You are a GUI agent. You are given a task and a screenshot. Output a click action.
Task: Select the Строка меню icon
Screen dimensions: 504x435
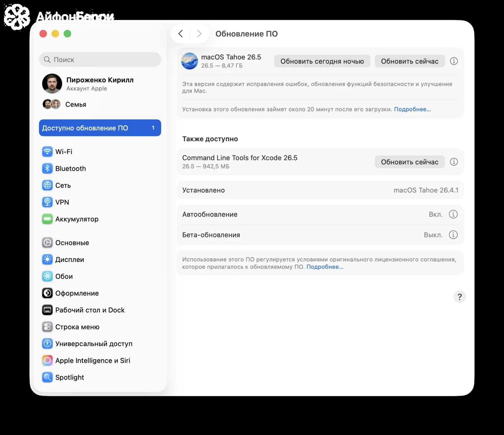pyautogui.click(x=47, y=327)
